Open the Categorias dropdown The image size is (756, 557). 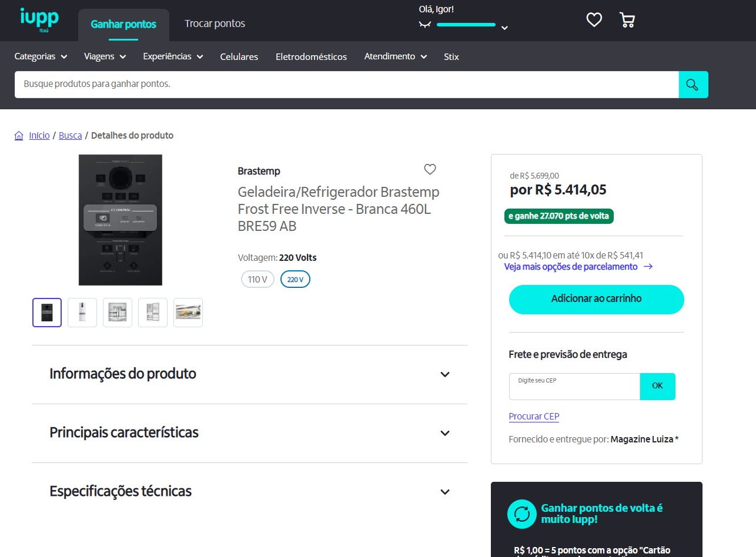(x=41, y=56)
